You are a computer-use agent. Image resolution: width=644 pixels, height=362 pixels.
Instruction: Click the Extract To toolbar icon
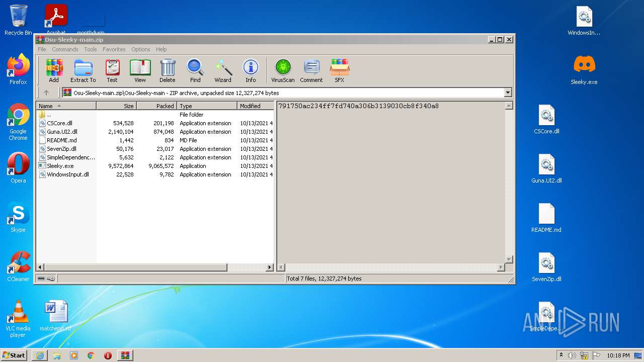[83, 70]
